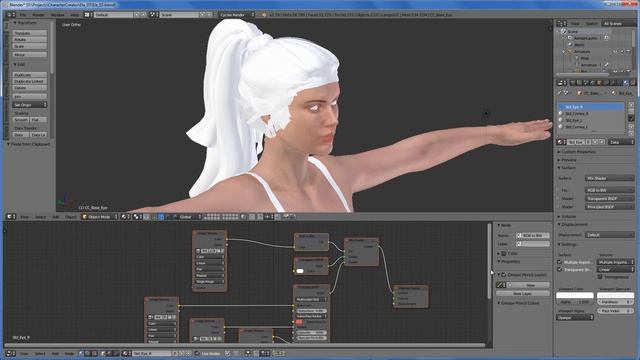Open the Object Mode dropdown
Screen dimensions: 640x360
(100, 217)
